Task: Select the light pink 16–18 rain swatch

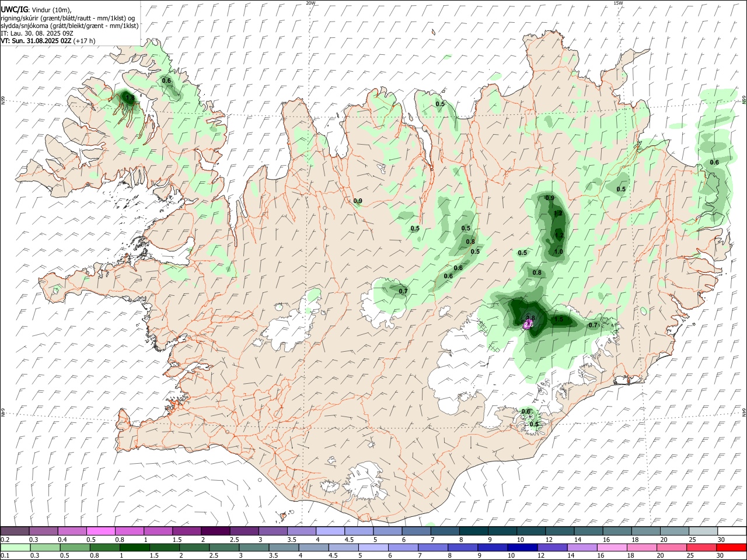Action: (x=612, y=547)
